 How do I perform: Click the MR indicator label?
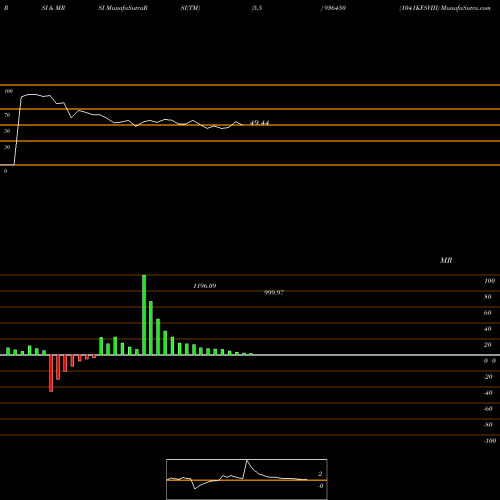(x=446, y=260)
